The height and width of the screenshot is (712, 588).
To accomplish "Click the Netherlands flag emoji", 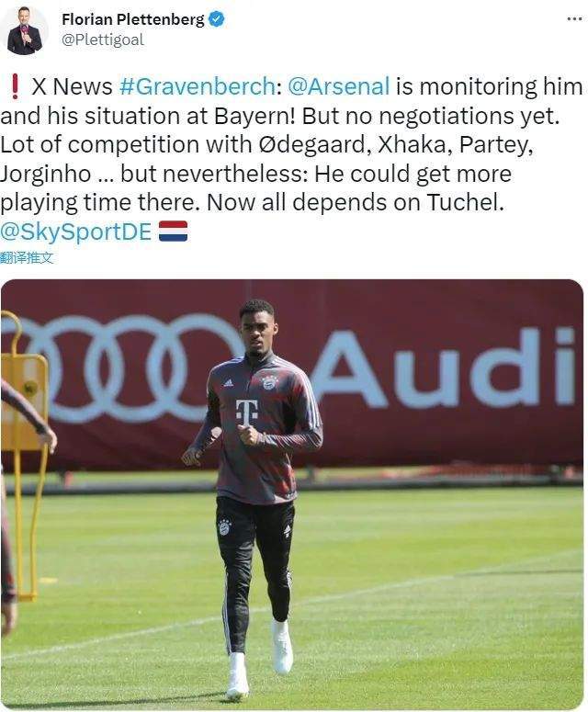I will [x=173, y=232].
